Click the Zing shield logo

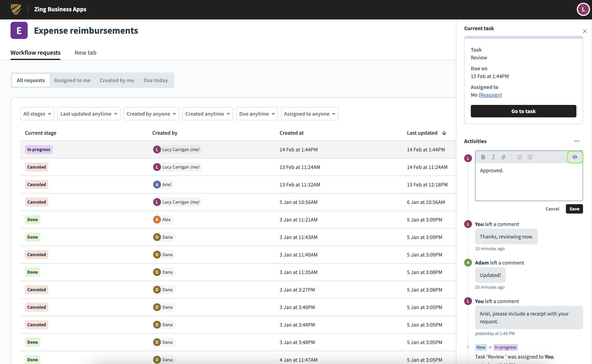16,9
